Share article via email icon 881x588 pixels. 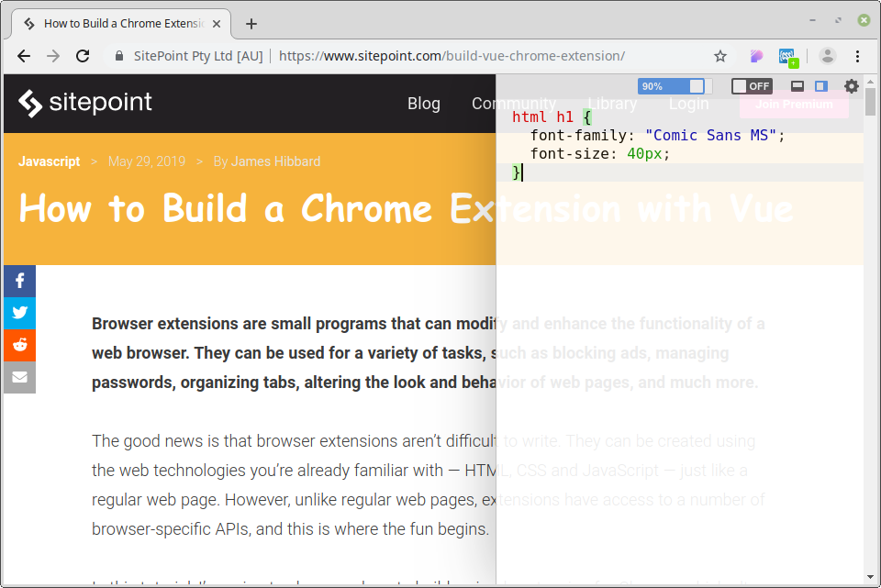click(19, 377)
